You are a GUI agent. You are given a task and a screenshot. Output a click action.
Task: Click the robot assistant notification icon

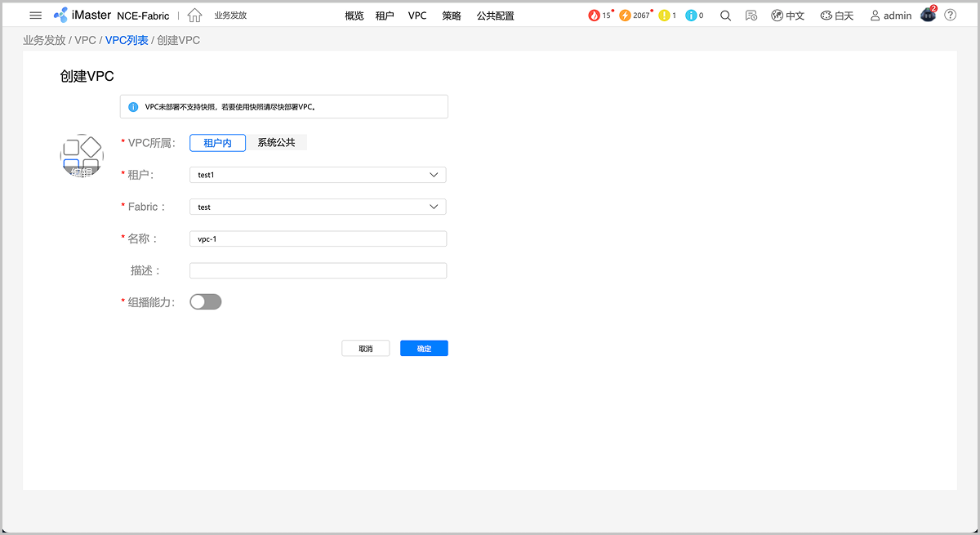(x=928, y=16)
